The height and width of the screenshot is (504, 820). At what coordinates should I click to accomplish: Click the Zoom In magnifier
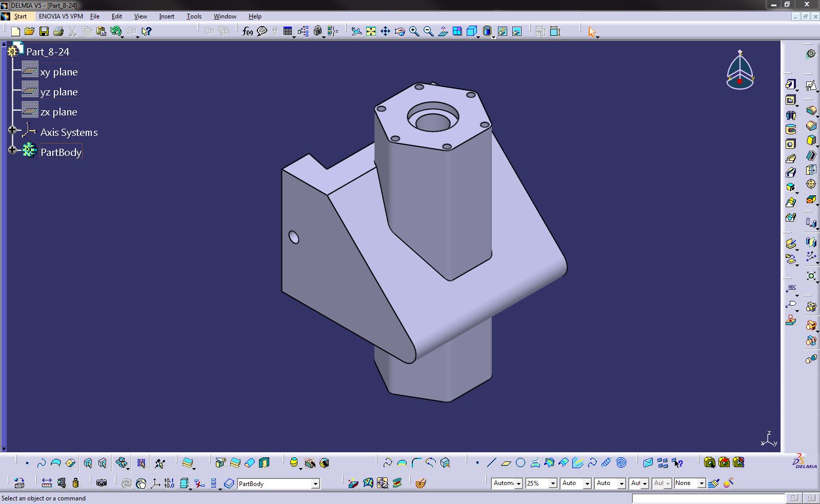tap(414, 32)
